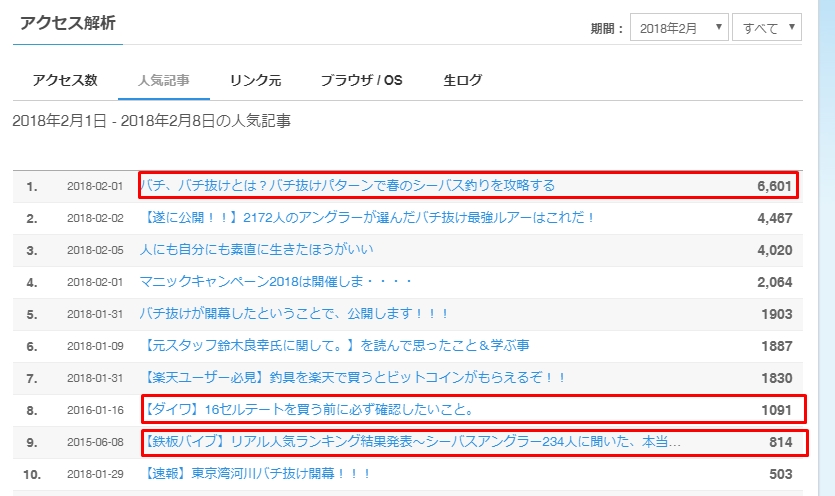Click the heading 2018年2月1日 - 2018年2月8日の人気記事
The width and height of the screenshot is (835, 496).
pyautogui.click(x=151, y=121)
